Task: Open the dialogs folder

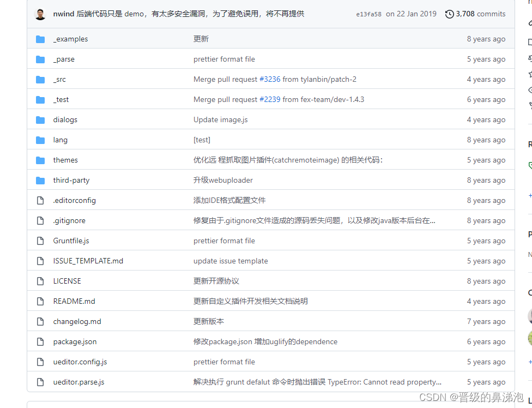Action: pyautogui.click(x=65, y=119)
